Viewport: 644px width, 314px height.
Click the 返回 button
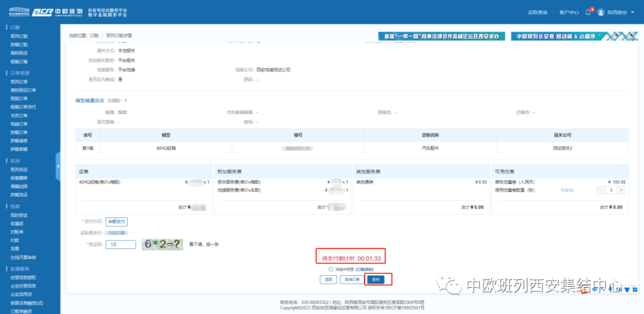[x=328, y=279]
